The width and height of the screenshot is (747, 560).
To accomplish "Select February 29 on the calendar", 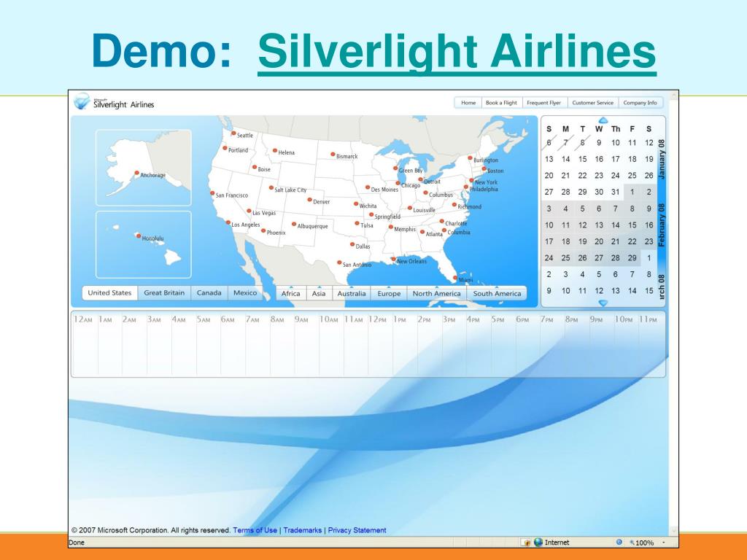I will tap(632, 257).
